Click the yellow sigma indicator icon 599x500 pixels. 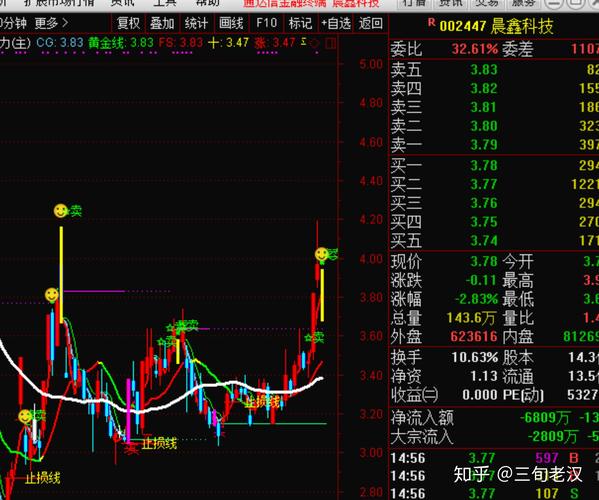[304, 41]
